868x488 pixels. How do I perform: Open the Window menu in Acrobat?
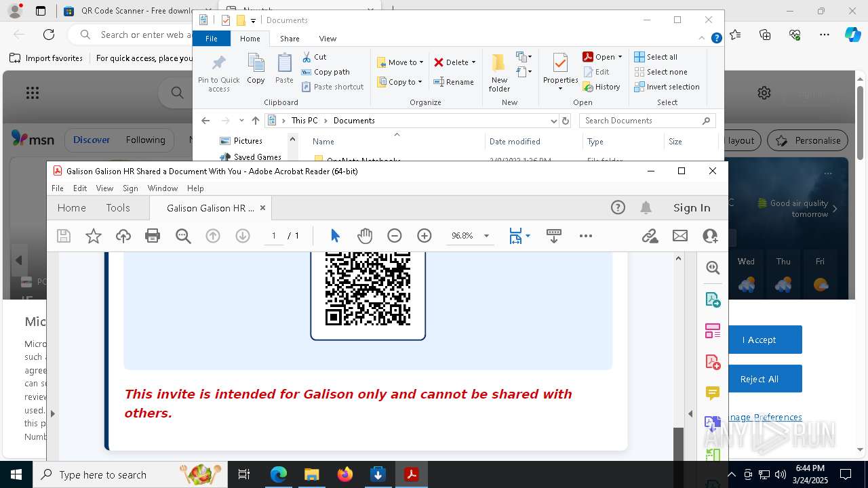[163, 188]
